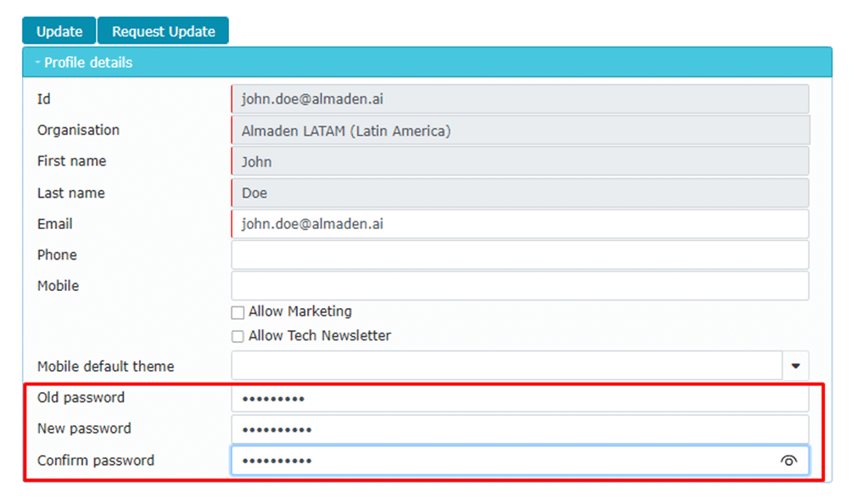Click into the Mobile number field
857x504 pixels.
coord(519,287)
